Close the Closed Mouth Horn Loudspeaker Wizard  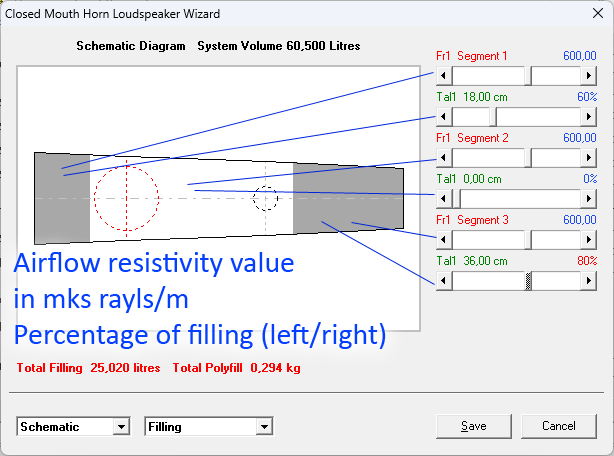[598, 13]
